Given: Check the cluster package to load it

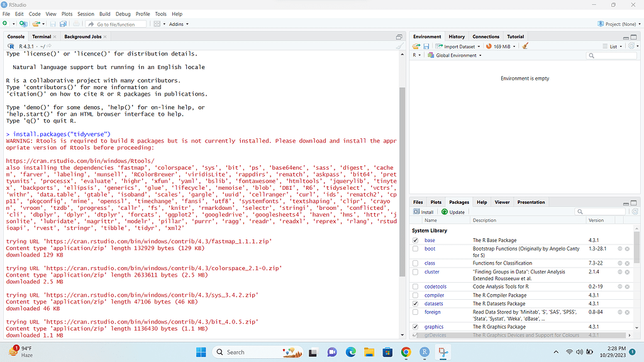Looking at the screenshot, I should point(414,271).
